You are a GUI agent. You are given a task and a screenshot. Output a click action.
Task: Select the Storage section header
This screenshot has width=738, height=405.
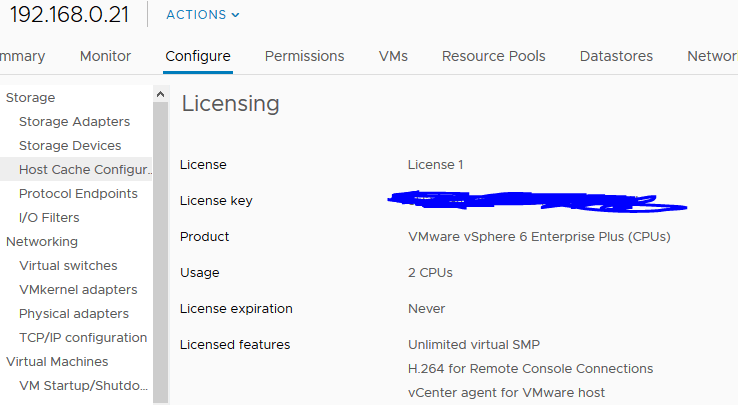[31, 97]
